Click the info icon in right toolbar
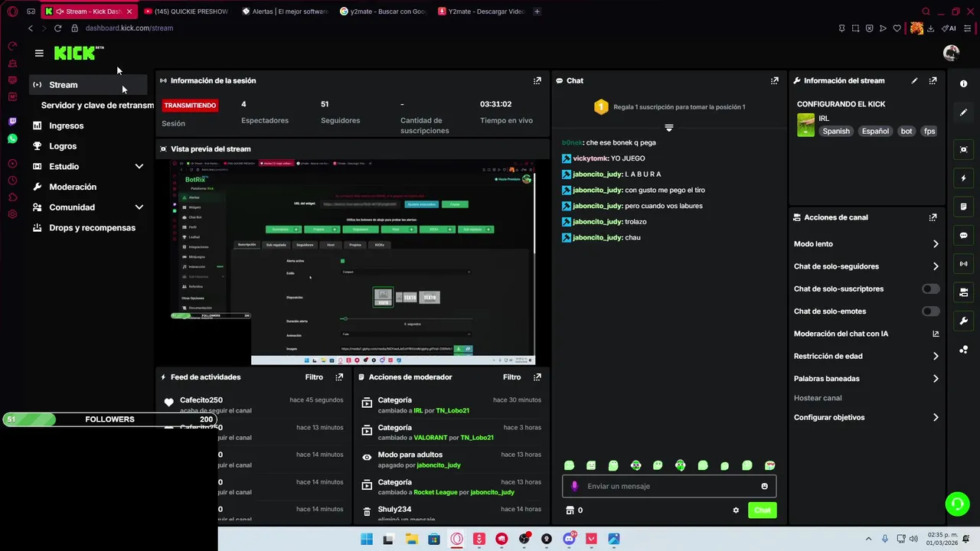 [964, 83]
